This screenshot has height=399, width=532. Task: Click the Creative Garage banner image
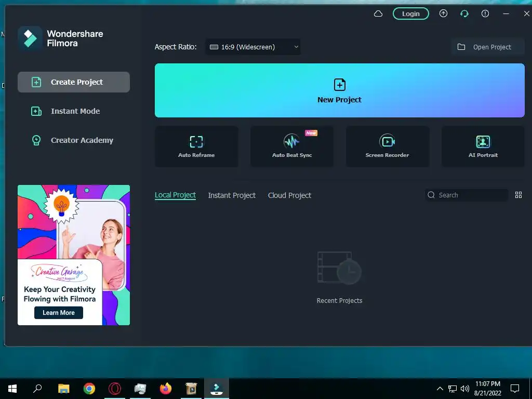click(74, 255)
